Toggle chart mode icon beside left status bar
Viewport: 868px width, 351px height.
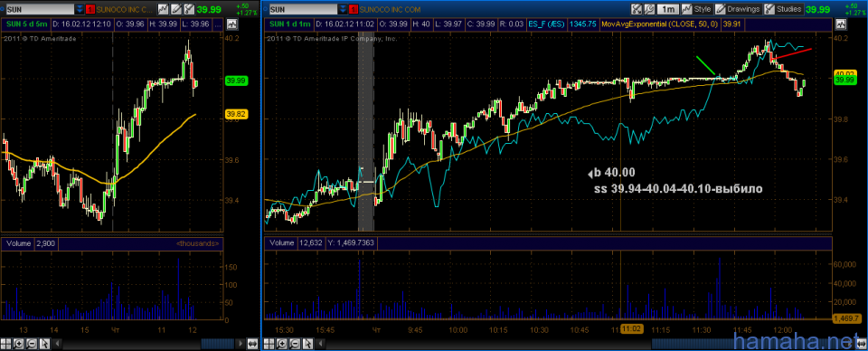click(x=232, y=24)
